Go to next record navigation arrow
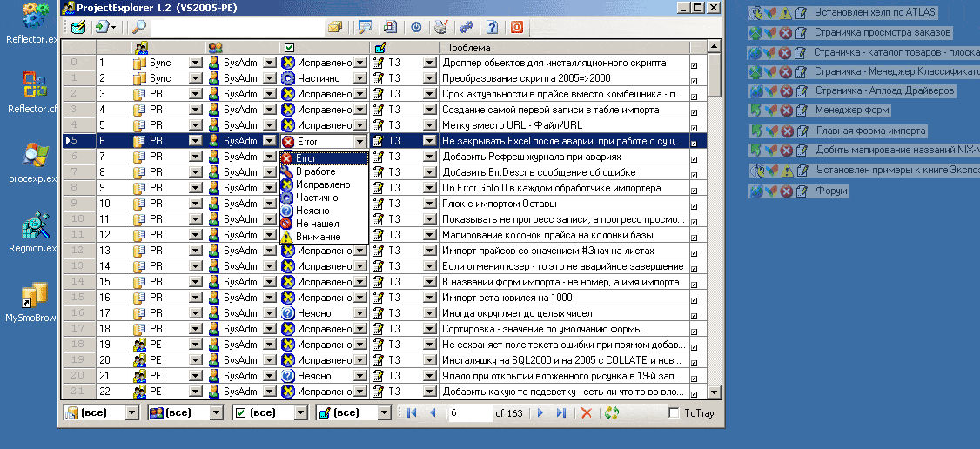Image resolution: width=980 pixels, height=449 pixels. coord(541,412)
